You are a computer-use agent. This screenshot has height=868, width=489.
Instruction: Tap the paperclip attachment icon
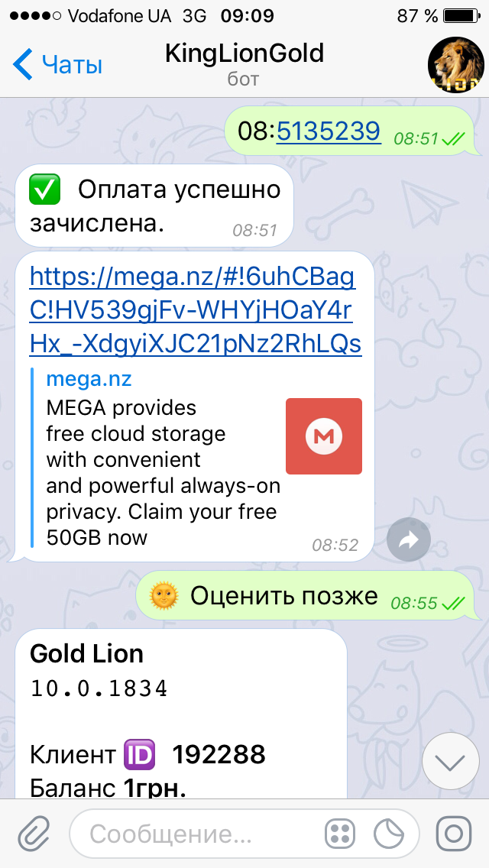click(34, 833)
